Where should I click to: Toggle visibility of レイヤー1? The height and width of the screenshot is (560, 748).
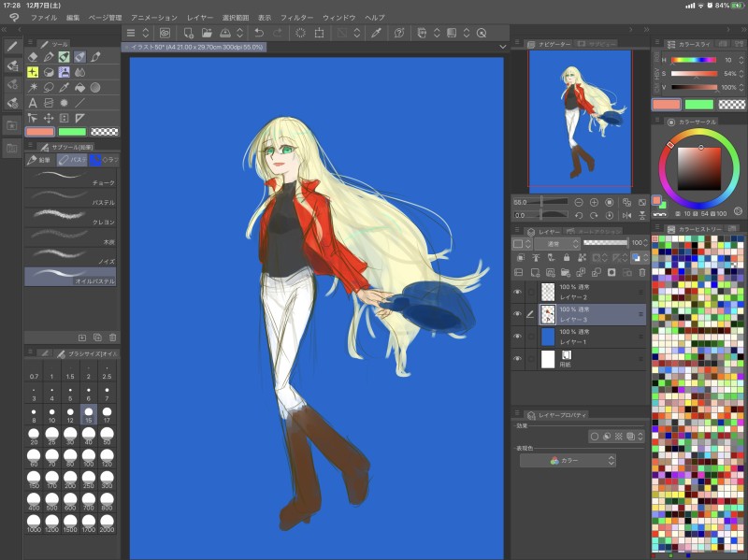(x=517, y=337)
